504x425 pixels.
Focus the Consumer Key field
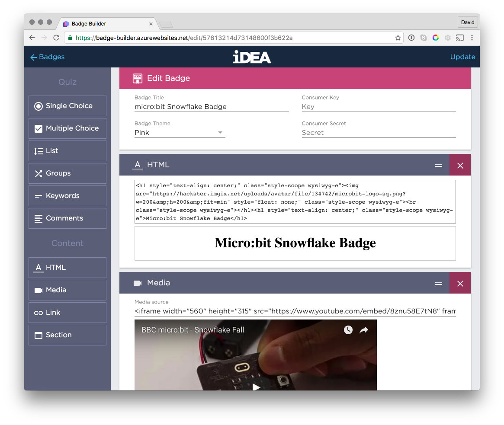pos(379,107)
